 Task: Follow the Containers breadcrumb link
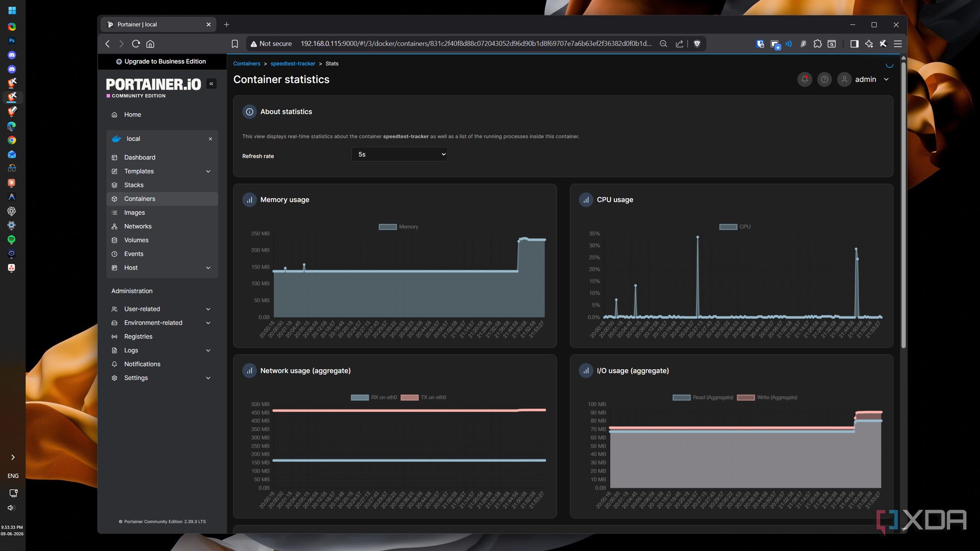pyautogui.click(x=247, y=64)
